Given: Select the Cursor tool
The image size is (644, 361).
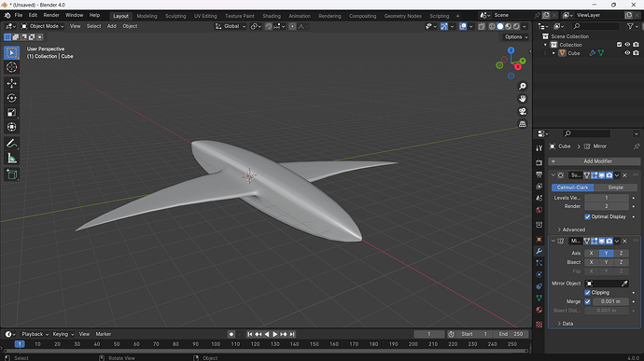Looking at the screenshot, I should pyautogui.click(x=11, y=67).
